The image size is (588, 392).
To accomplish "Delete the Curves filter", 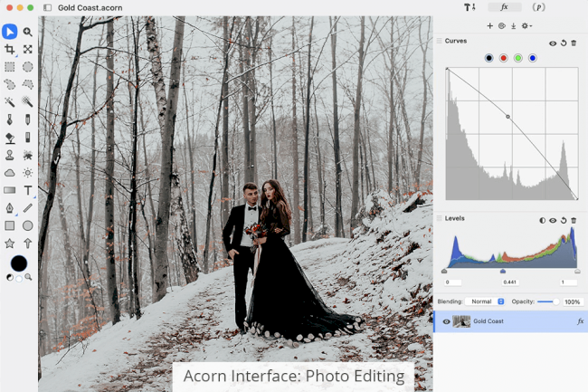I will [574, 43].
